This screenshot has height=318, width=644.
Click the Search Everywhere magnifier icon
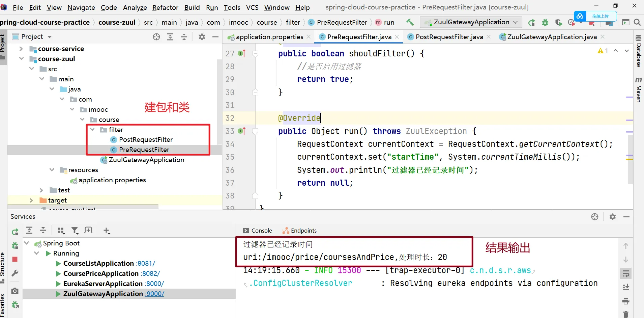(x=637, y=22)
